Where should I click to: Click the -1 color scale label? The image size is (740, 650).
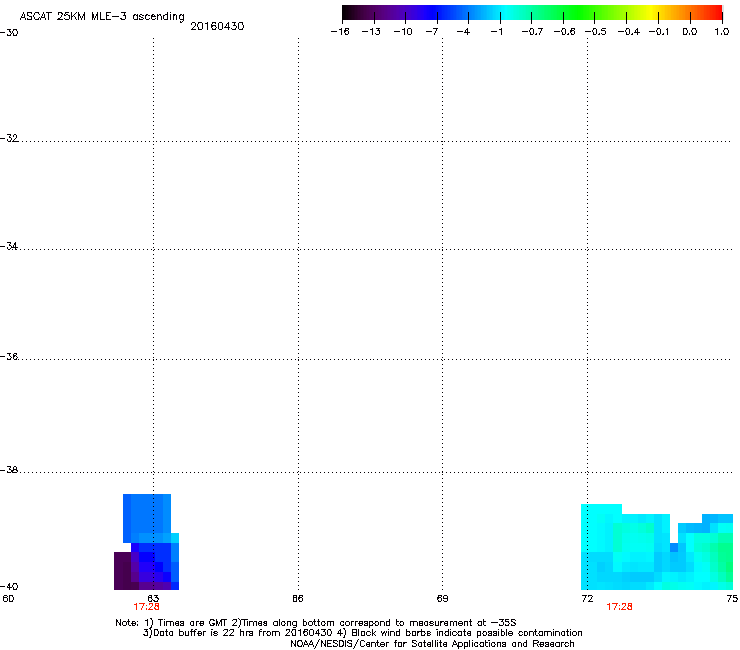pos(496,32)
